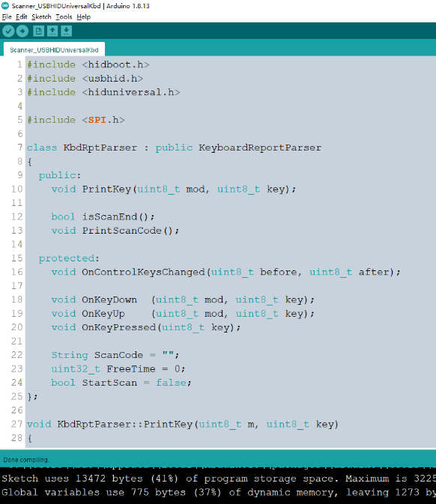Click the PrintScanCode declaration on line 13
The image size is (436, 504).
point(122,231)
